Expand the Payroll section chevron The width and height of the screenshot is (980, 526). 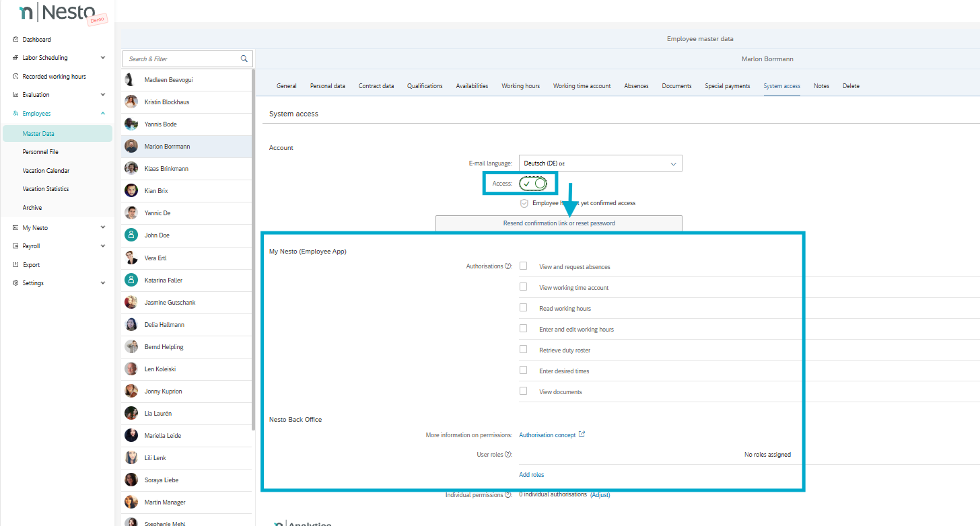(102, 246)
